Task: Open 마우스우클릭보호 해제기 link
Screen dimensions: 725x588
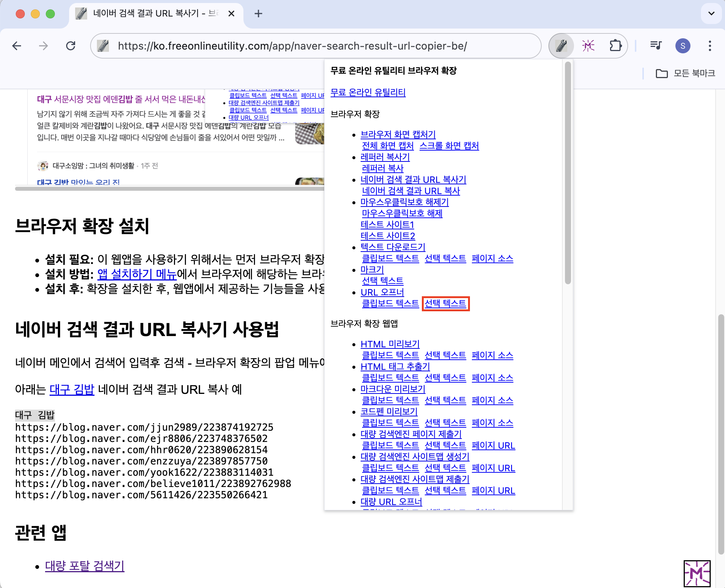Action: (x=405, y=202)
